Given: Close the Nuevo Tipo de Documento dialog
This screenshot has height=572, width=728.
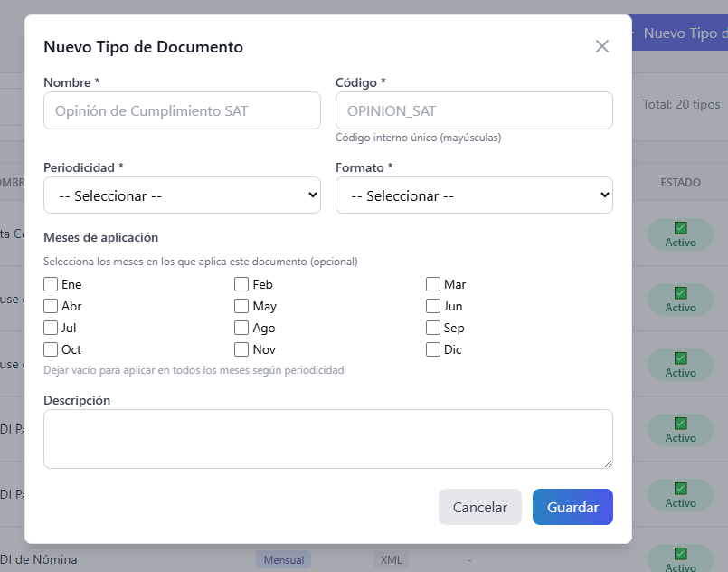Looking at the screenshot, I should pyautogui.click(x=601, y=46).
